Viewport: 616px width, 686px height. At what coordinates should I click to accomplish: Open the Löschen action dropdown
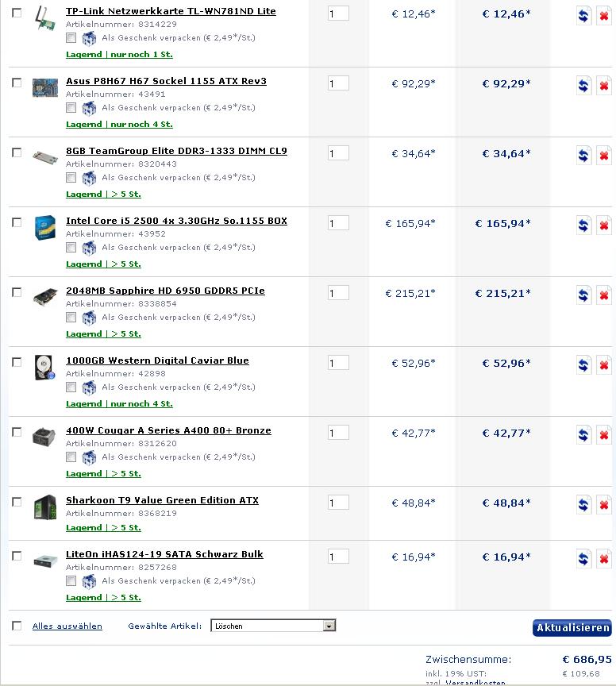click(x=273, y=626)
